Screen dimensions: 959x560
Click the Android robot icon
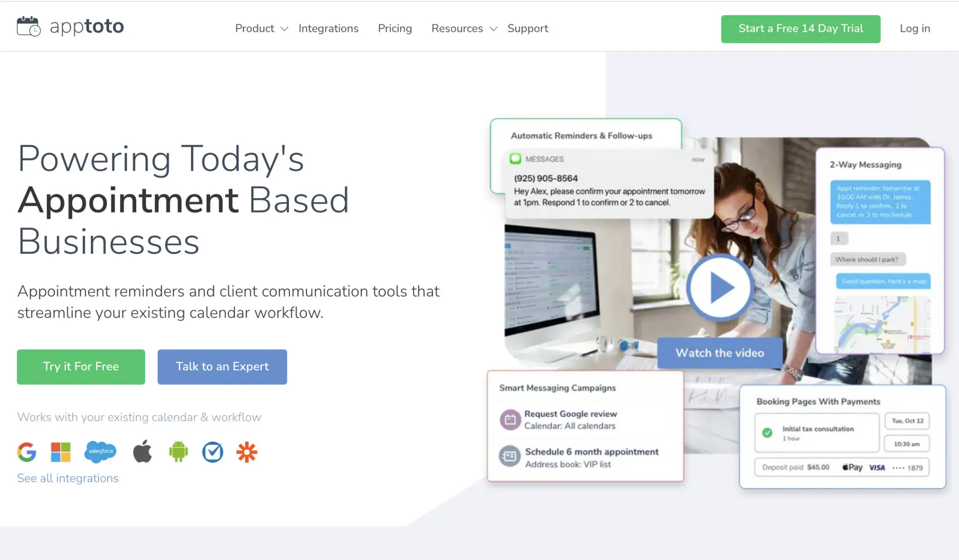click(x=178, y=452)
